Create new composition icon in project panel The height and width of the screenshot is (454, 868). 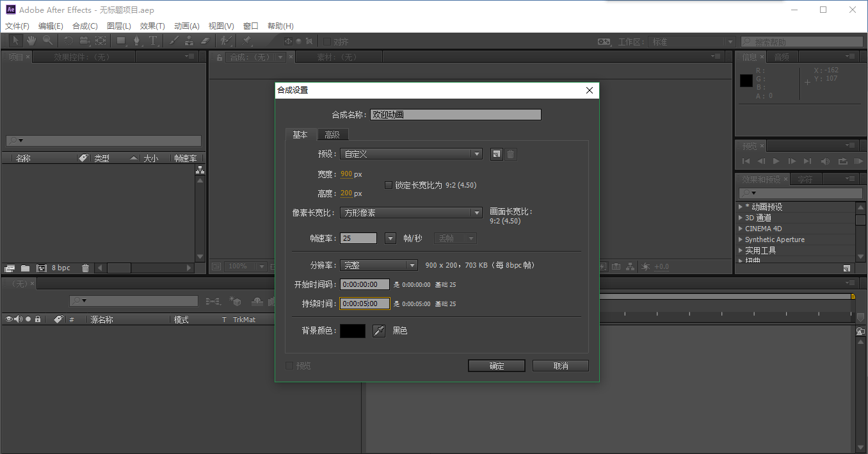42,268
